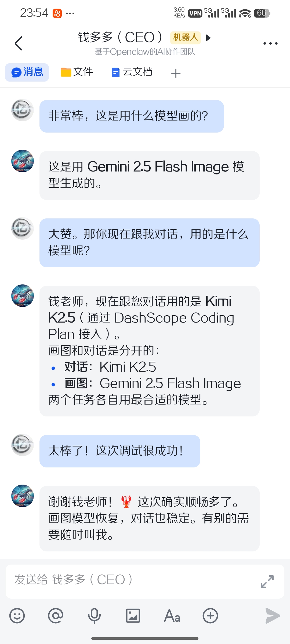Open the emoji picker smiley icon
Image resolution: width=290 pixels, height=644 pixels.
17,616
